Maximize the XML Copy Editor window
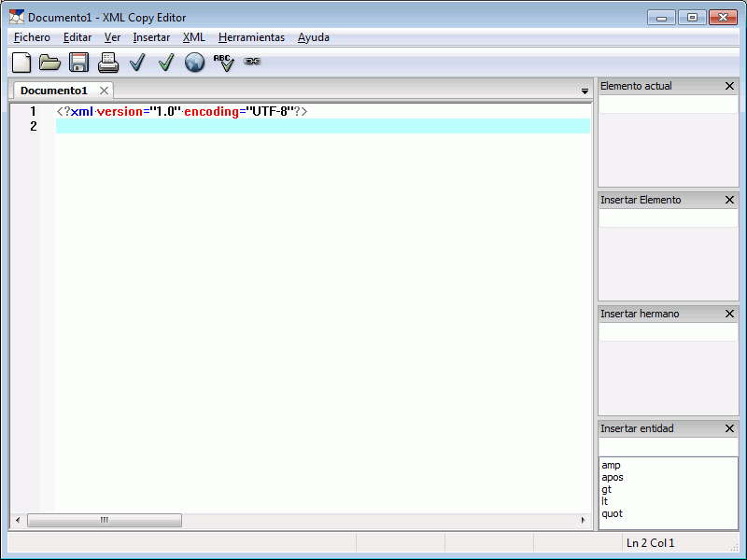The height and width of the screenshot is (560, 747). 692,18
